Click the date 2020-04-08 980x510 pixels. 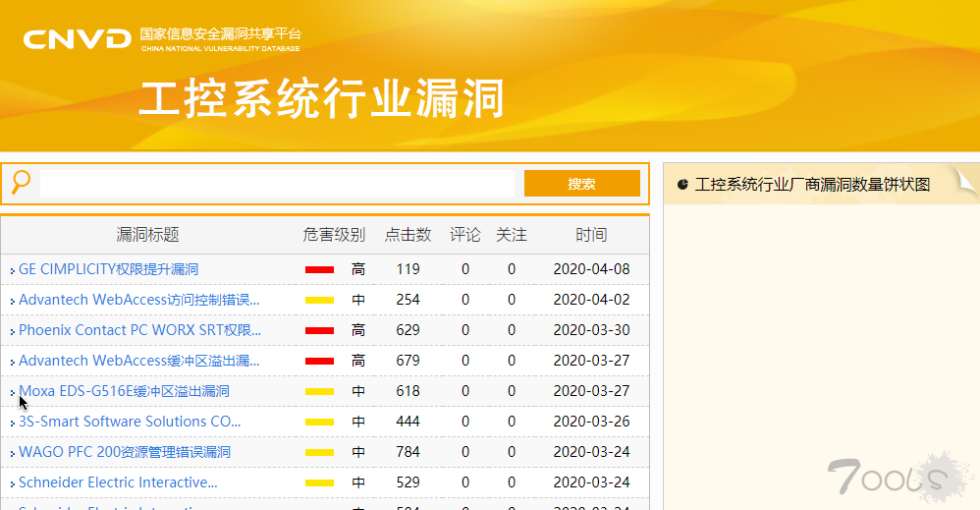point(591,269)
